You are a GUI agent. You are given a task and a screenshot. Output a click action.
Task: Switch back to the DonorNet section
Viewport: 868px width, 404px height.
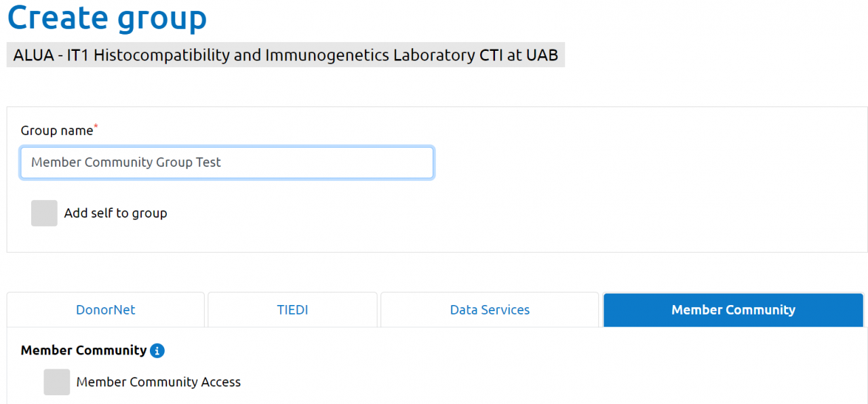point(105,310)
